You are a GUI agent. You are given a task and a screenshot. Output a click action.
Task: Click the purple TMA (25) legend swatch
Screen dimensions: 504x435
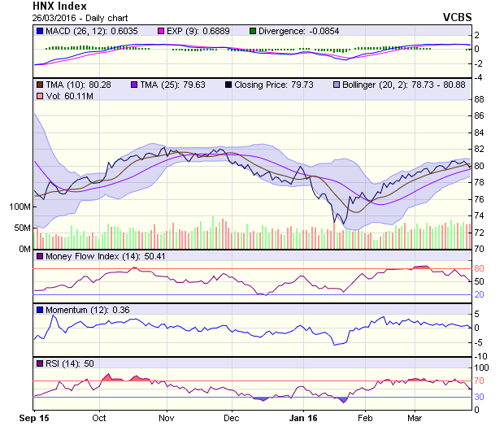click(x=134, y=85)
